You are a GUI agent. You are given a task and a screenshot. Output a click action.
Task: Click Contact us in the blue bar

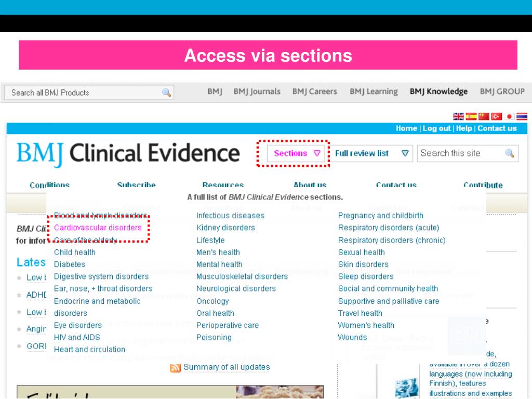point(497,128)
